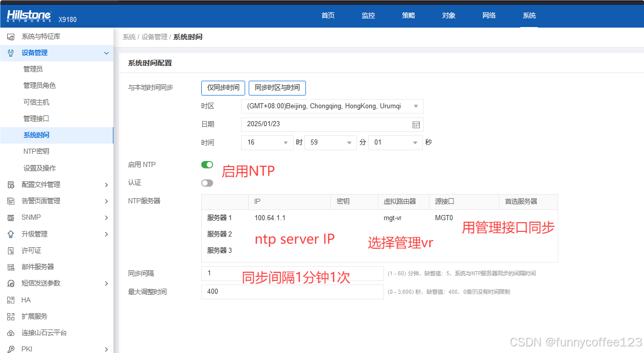The image size is (644, 353).
Task: Click the Hillstone Networks logo
Action: 29,16
